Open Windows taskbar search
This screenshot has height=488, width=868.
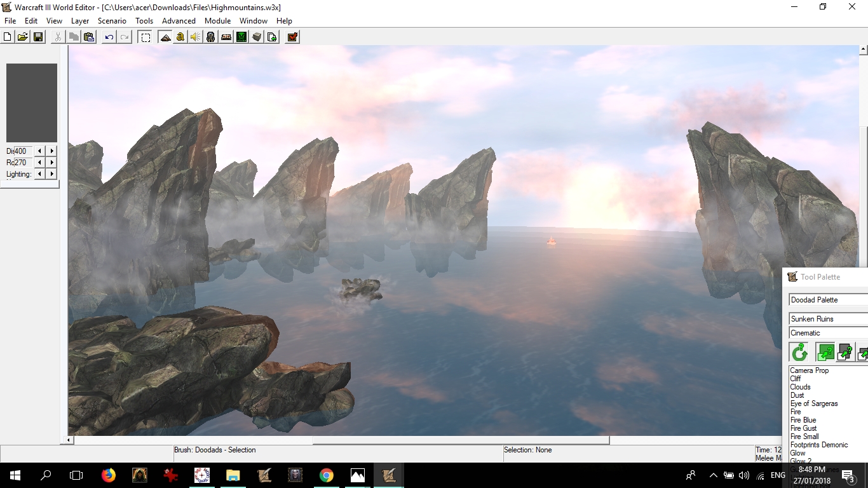pyautogui.click(x=46, y=475)
